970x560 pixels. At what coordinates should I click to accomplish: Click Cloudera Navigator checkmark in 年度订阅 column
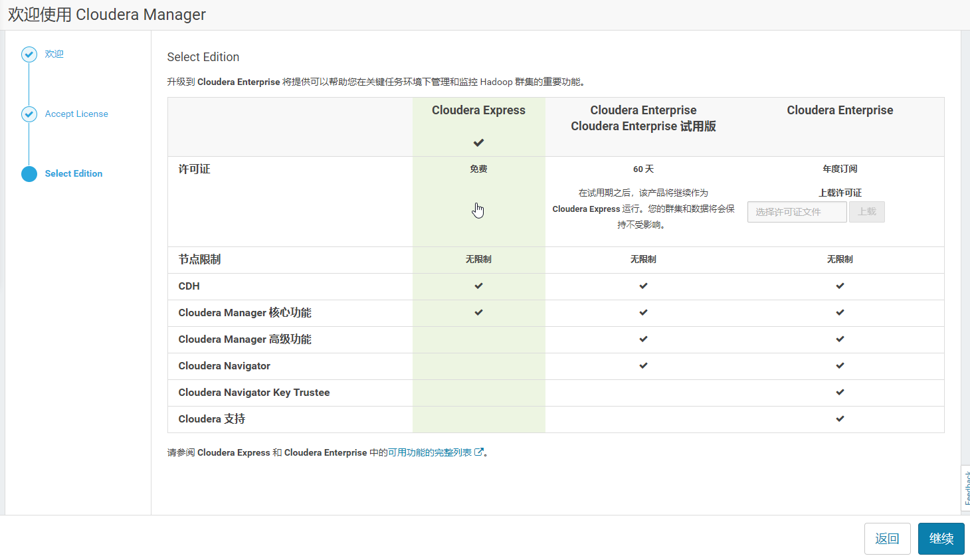tap(840, 365)
